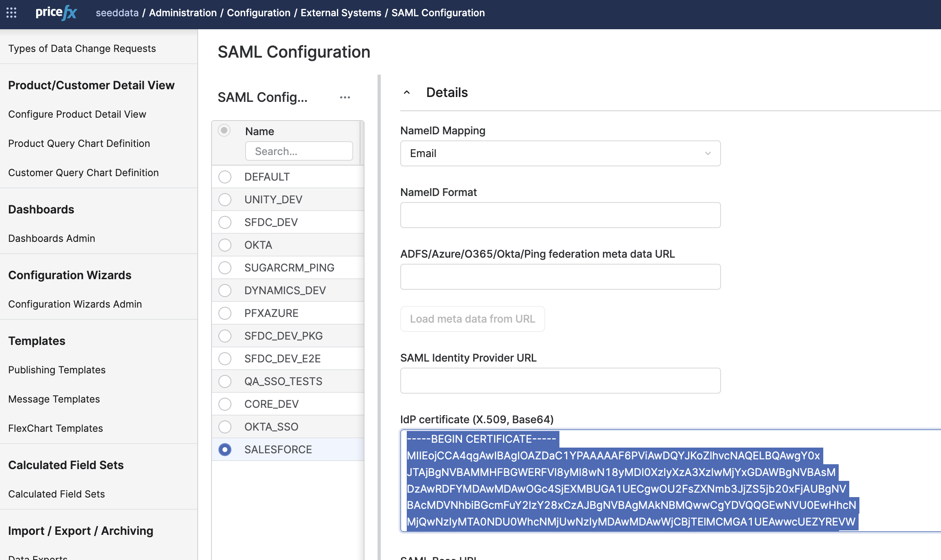Click the Pricefx logo
The width and height of the screenshot is (941, 560).
[56, 13]
